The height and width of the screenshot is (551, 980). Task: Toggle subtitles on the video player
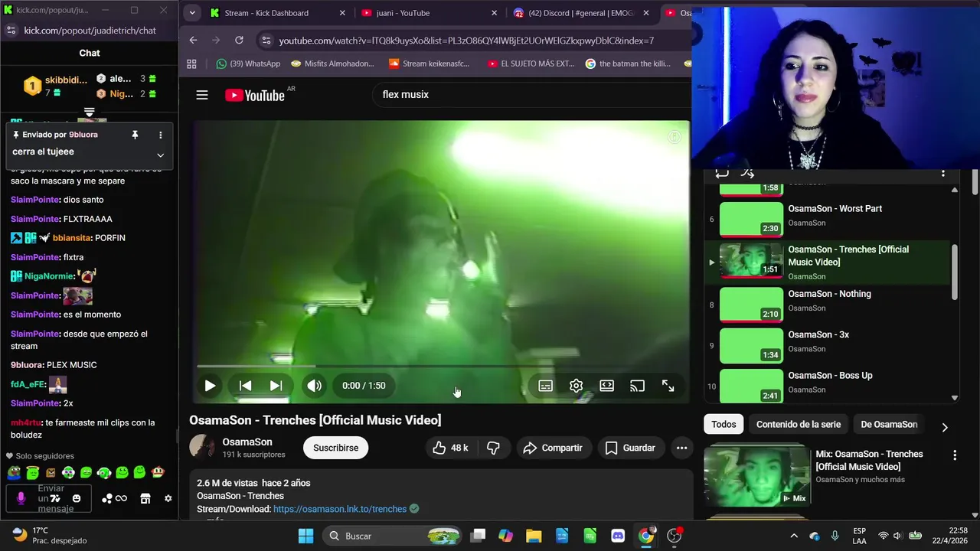(546, 386)
